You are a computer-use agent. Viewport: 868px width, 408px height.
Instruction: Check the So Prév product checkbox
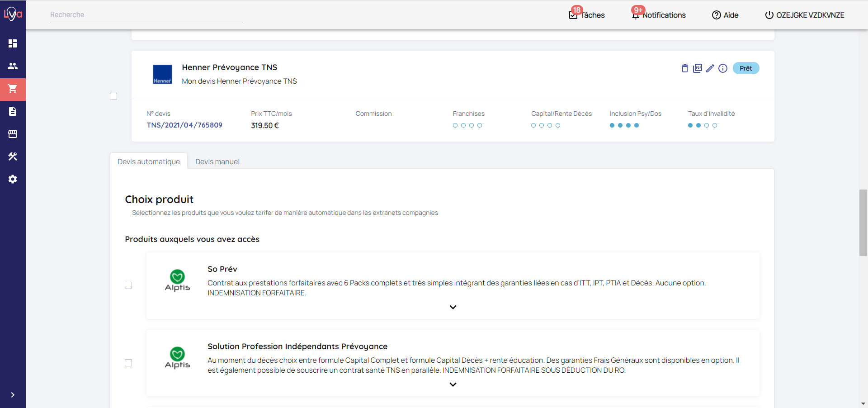click(x=128, y=285)
